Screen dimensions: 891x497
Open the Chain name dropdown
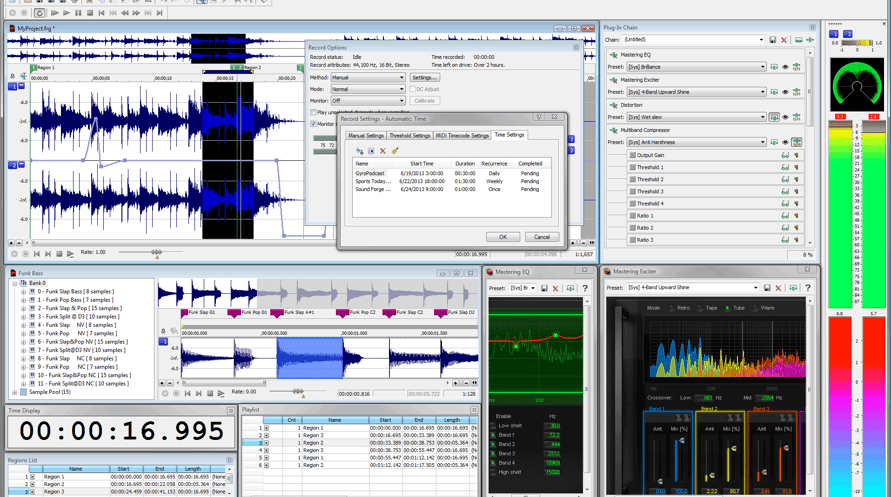click(761, 40)
